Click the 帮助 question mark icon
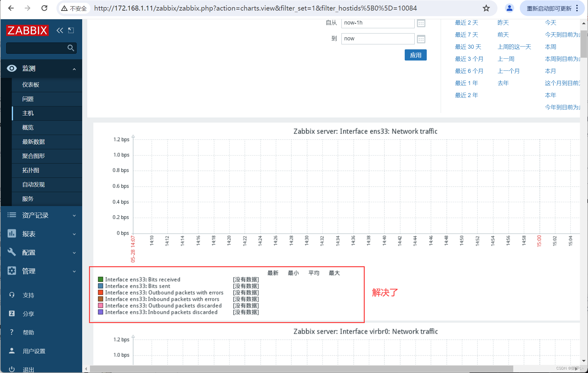The image size is (588, 373). [x=11, y=332]
